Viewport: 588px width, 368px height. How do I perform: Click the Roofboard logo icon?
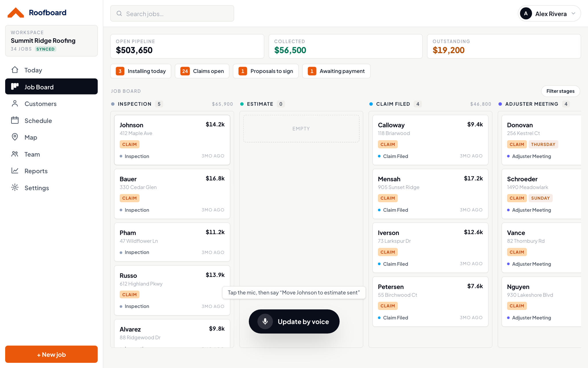coord(15,13)
